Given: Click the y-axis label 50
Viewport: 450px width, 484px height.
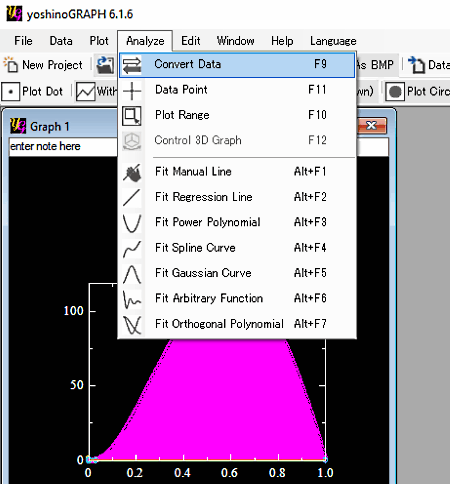Looking at the screenshot, I should 77,385.
